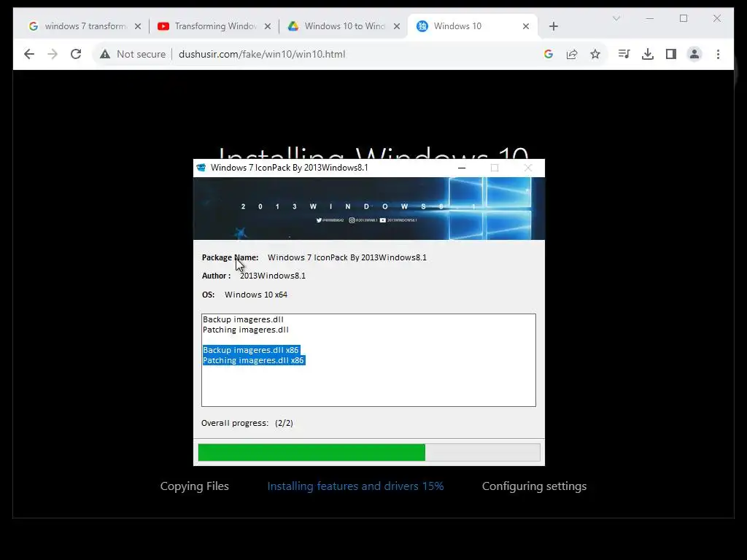Click the browser forward arrow

pyautogui.click(x=53, y=54)
